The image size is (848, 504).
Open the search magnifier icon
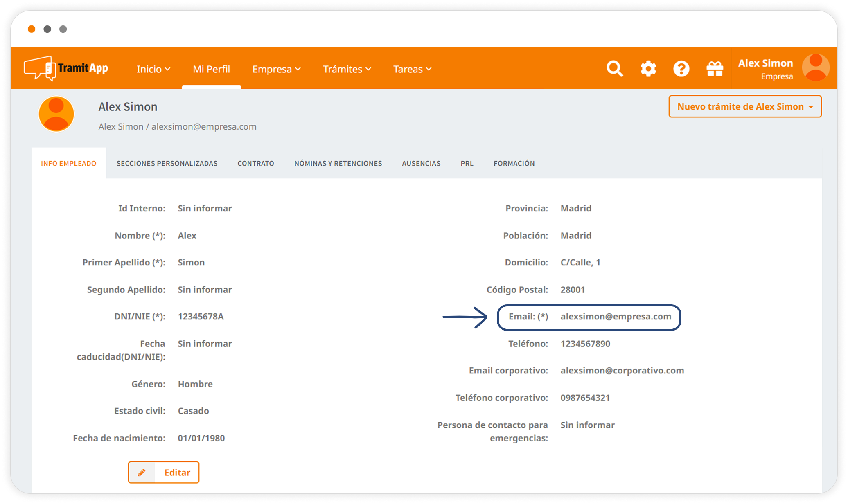614,69
